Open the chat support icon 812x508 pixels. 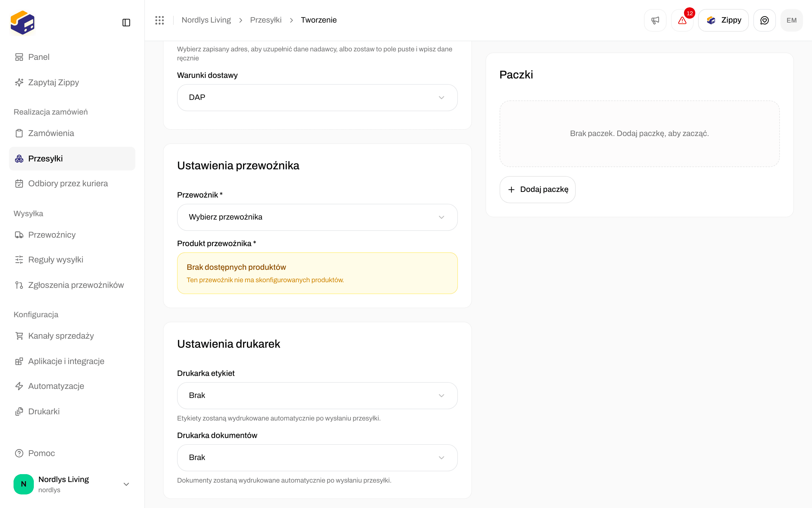764,20
